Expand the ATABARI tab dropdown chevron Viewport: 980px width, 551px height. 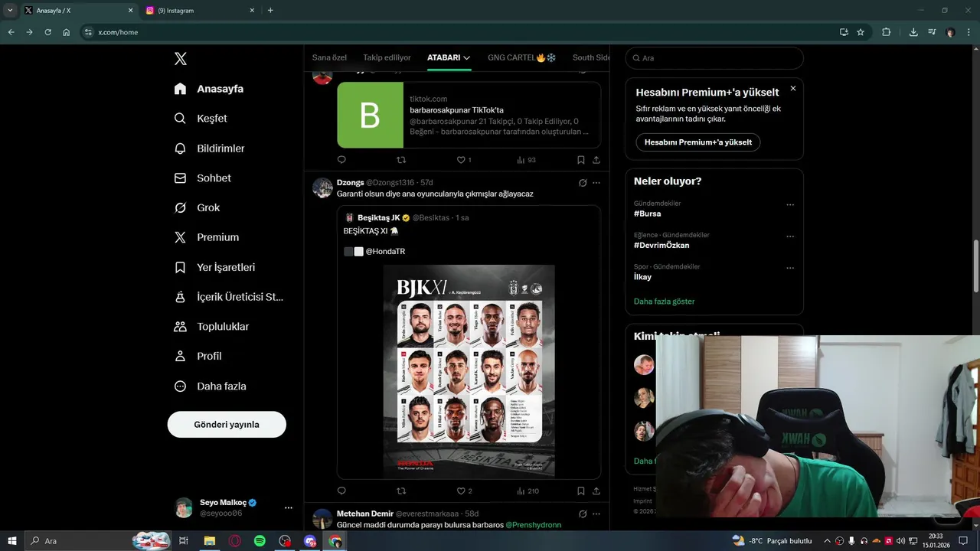[x=466, y=57]
